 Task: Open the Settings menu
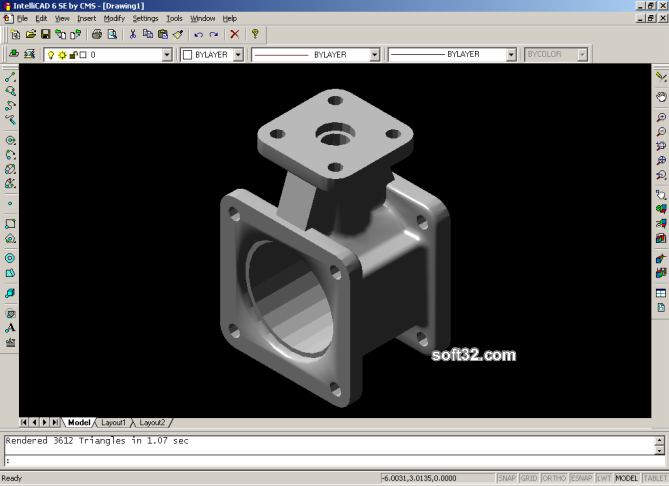(x=145, y=18)
